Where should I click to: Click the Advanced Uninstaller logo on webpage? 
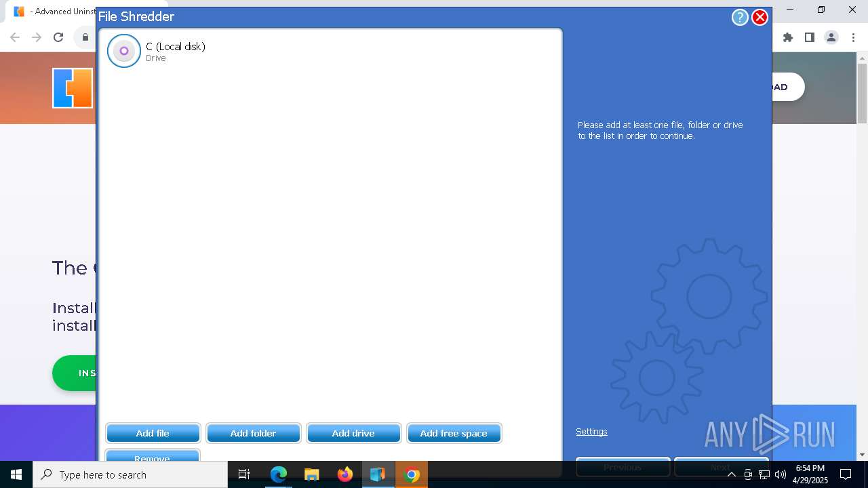pos(73,88)
